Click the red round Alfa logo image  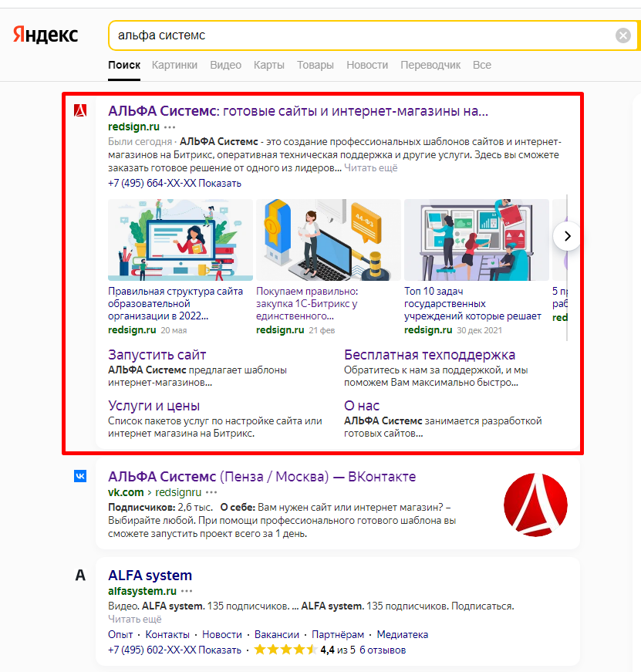535,505
